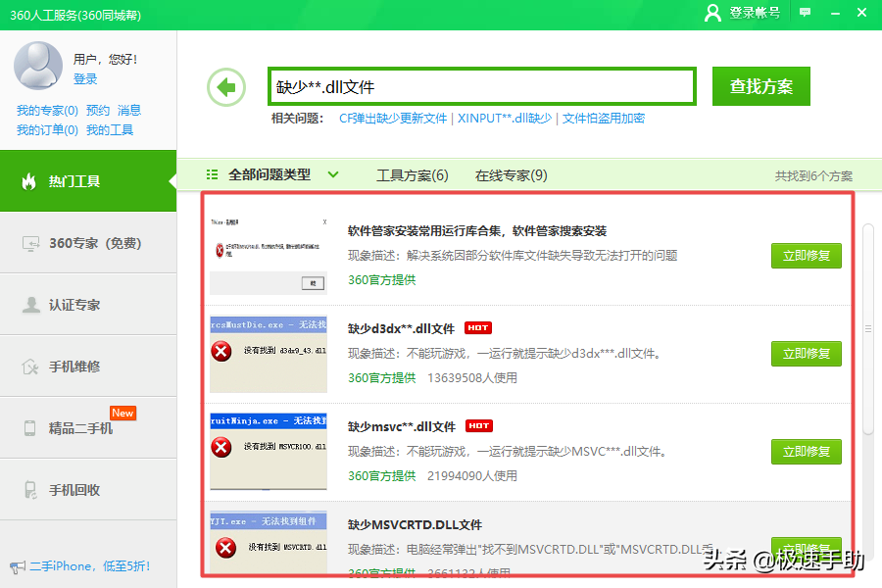
Task: Click title 缺少MSVCRTD.DLL文件
Action: click(x=415, y=524)
